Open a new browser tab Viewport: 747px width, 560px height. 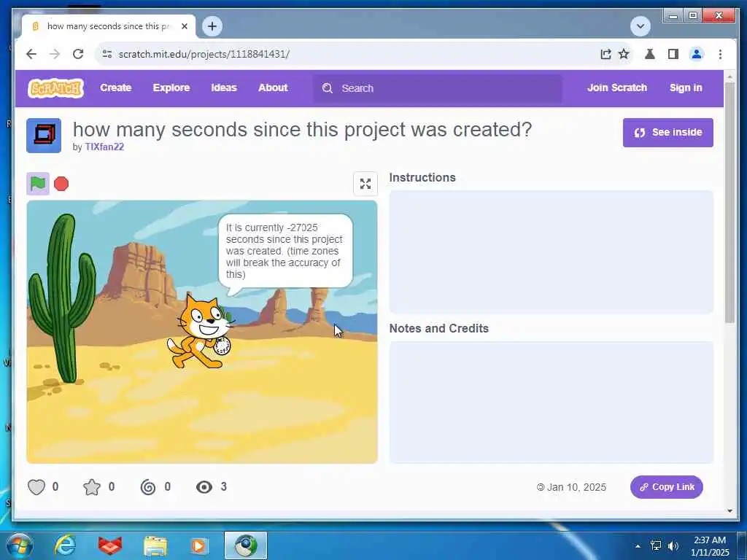212,26
